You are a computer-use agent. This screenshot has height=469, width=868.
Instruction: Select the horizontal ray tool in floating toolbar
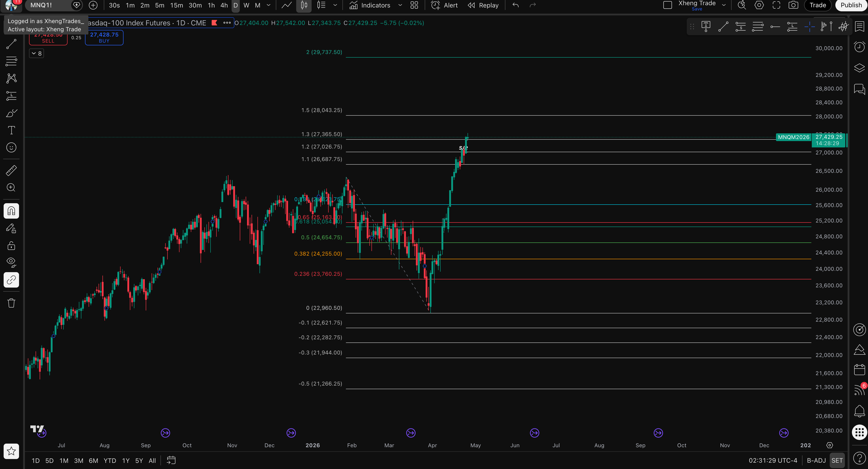[775, 26]
